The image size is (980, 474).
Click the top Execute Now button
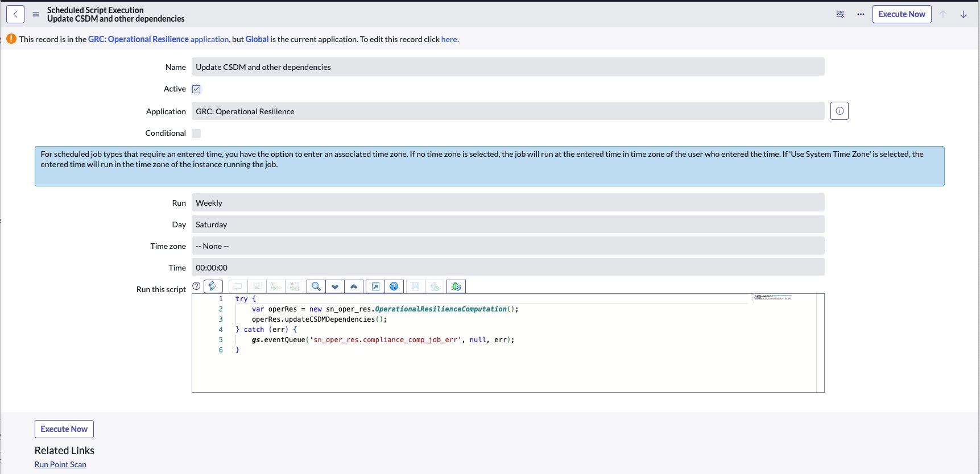click(902, 14)
